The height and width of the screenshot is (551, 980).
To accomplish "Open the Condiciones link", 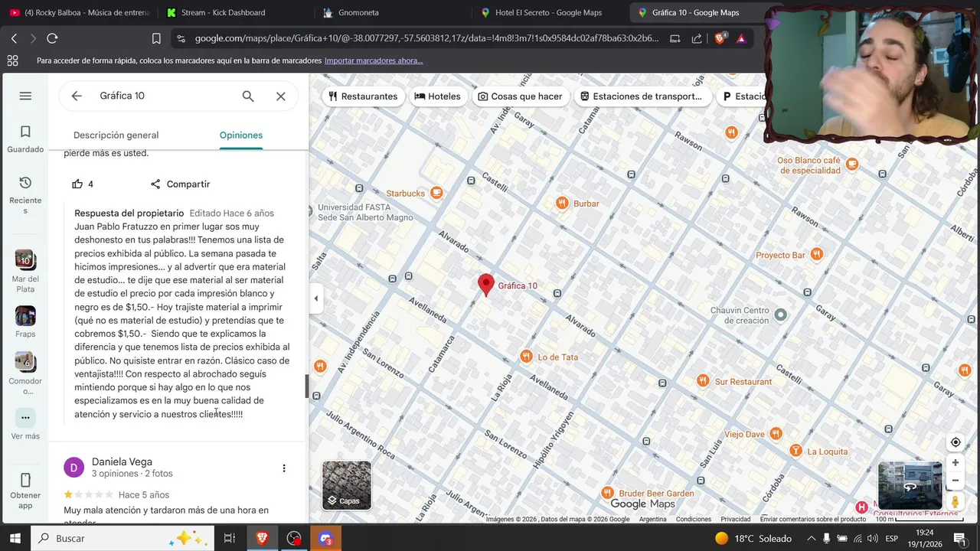I will (694, 519).
